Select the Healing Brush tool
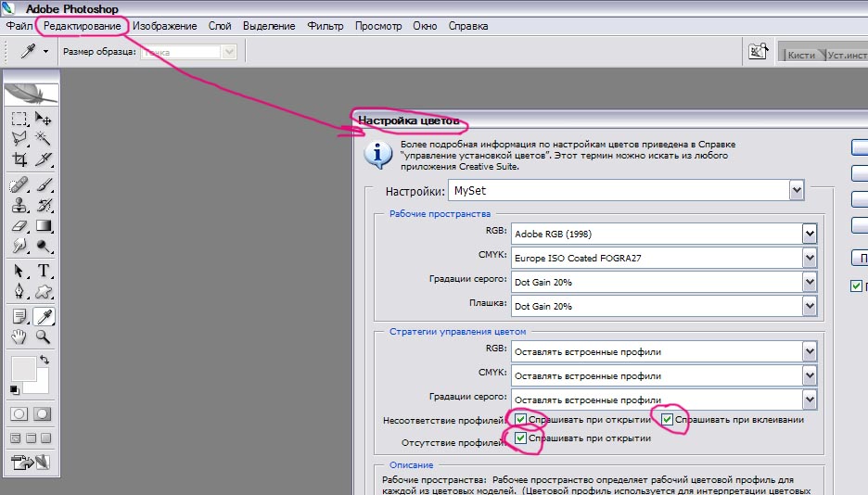Viewport: 868px width, 495px height. tap(19, 184)
